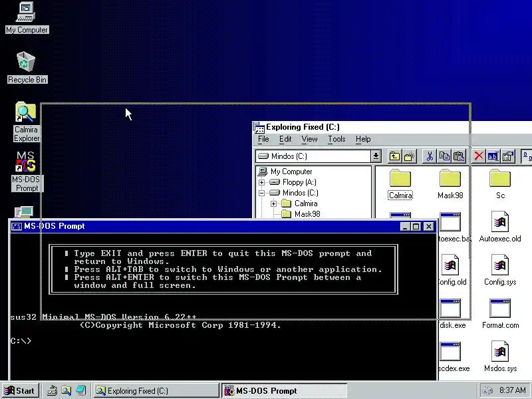Click the Properties toolbar icon
Viewport: 532px width, 399px height.
[x=508, y=156]
